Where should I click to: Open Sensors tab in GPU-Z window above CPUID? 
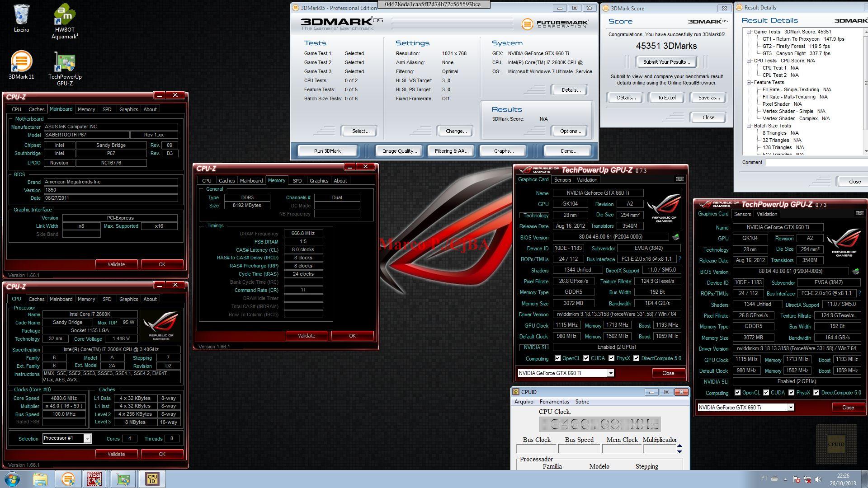tap(562, 180)
